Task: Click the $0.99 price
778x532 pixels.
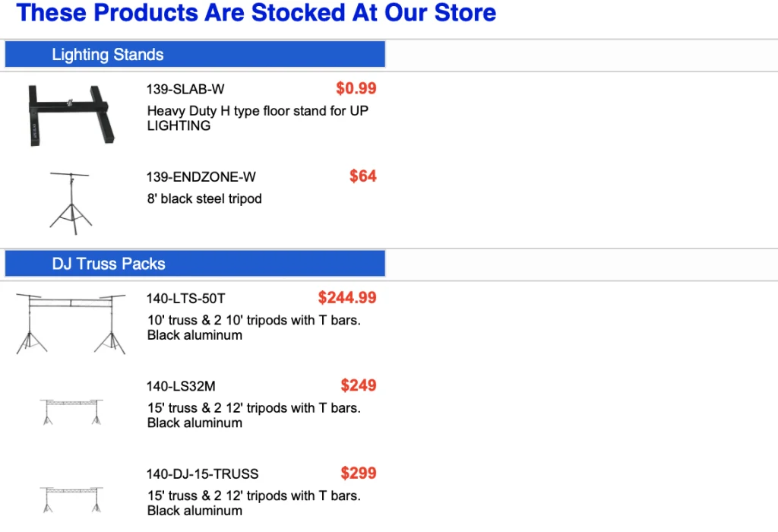Action: point(356,88)
